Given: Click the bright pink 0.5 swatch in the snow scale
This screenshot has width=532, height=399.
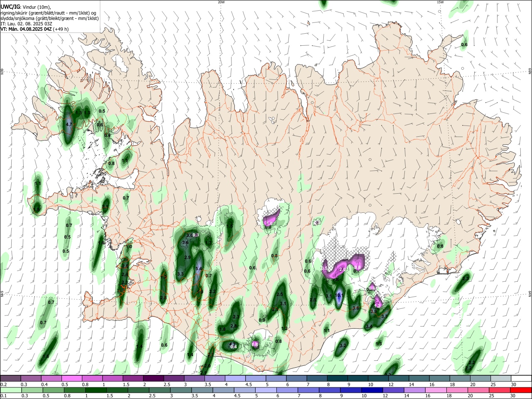Looking at the screenshot, I should click(x=71, y=378).
